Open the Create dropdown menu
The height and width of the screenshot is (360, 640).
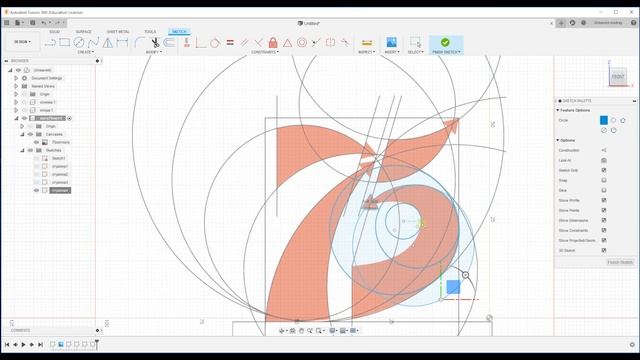(x=85, y=52)
